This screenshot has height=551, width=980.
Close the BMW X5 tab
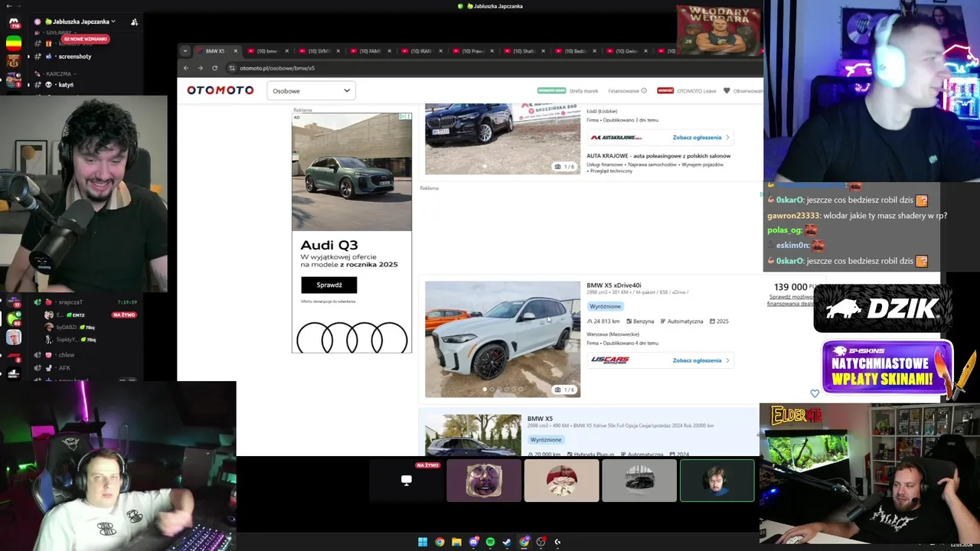tap(236, 51)
